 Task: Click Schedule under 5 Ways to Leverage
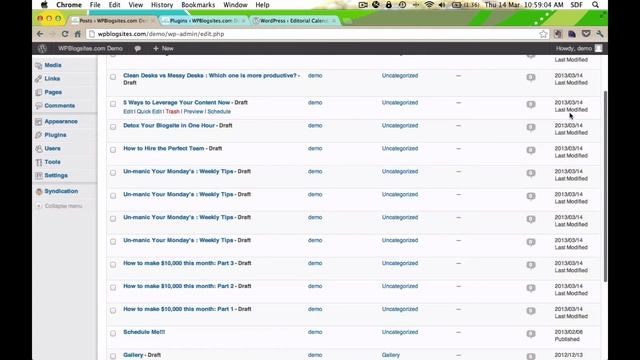[x=219, y=111]
